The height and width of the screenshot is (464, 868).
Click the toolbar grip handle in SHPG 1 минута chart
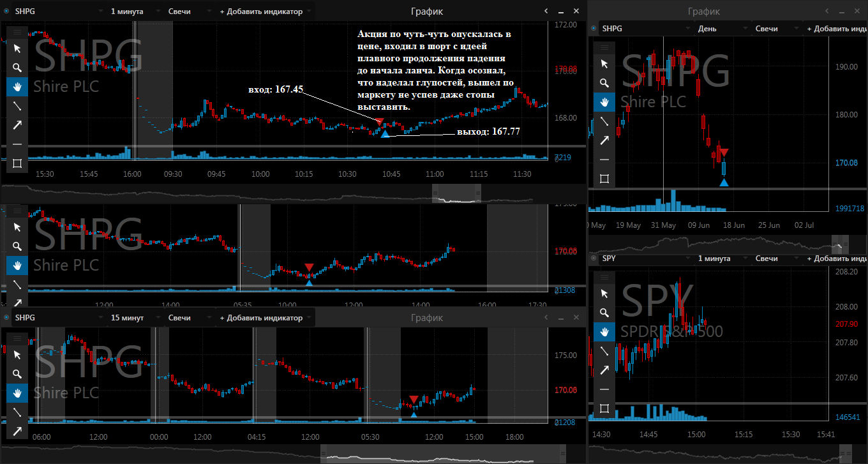point(17,31)
